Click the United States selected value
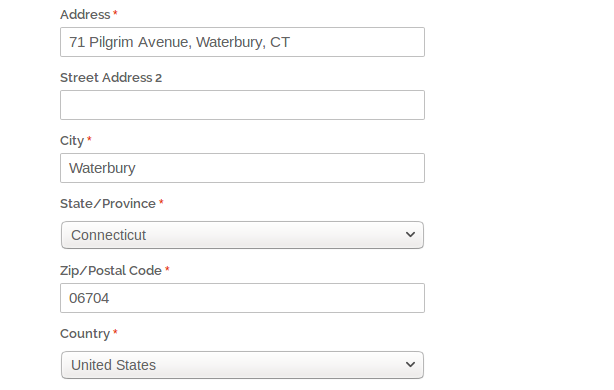Screen dimensions: 614x390 click(113, 365)
